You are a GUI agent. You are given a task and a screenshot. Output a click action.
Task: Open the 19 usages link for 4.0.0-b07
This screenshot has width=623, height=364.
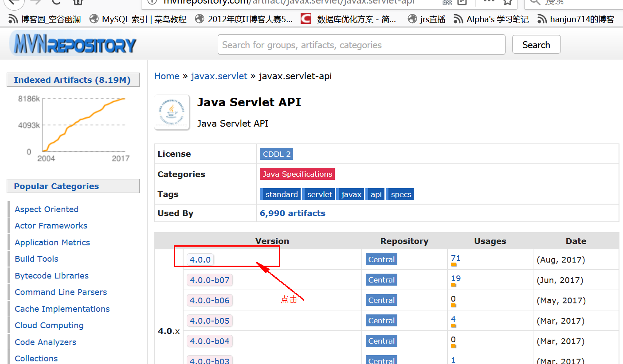(456, 279)
